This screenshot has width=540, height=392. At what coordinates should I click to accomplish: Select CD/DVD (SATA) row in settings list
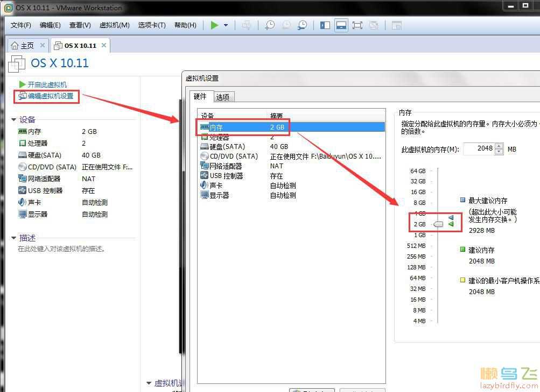[x=292, y=156]
